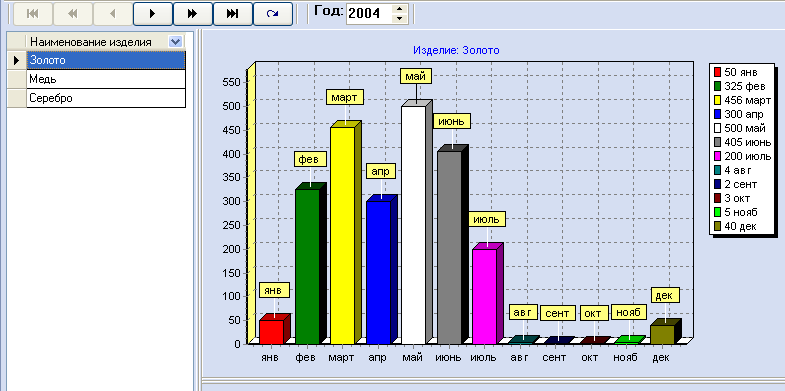Click legend entry 40 дек
The image size is (785, 391).
coord(735,226)
